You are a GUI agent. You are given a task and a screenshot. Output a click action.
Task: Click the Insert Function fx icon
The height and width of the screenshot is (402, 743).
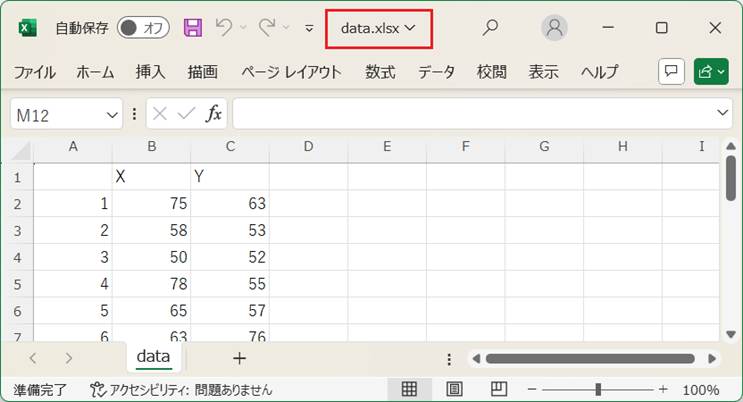tap(213, 114)
